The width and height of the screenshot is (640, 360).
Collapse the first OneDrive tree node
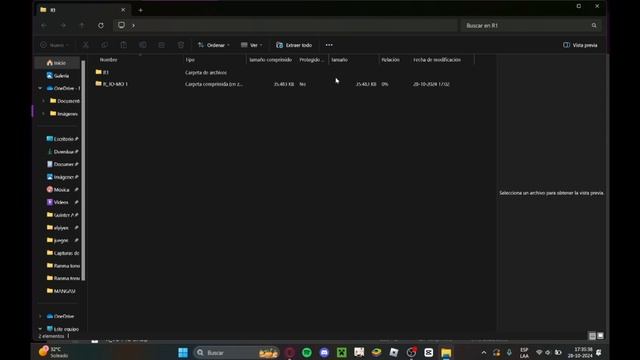tap(40, 88)
